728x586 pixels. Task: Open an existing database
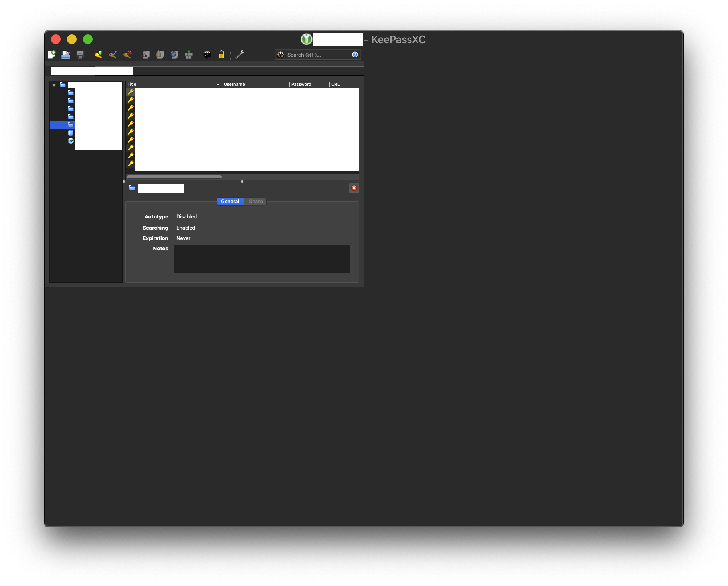pos(65,55)
